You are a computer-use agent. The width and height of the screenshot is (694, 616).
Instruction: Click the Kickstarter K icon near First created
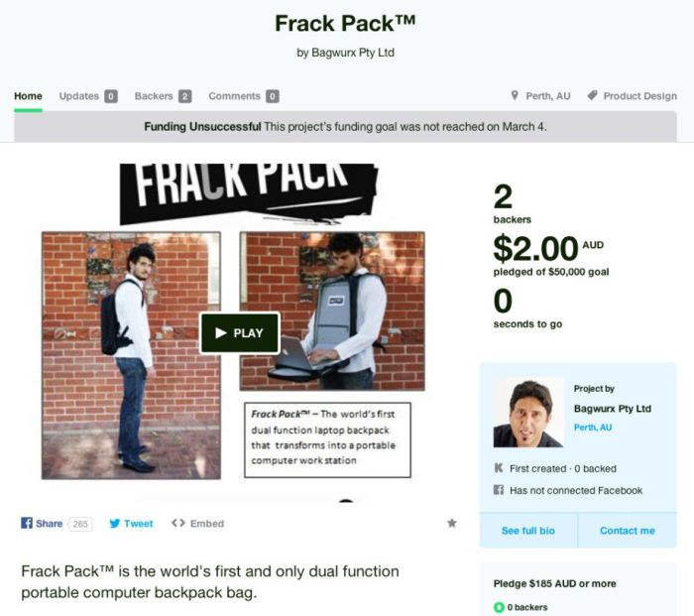[x=499, y=467]
